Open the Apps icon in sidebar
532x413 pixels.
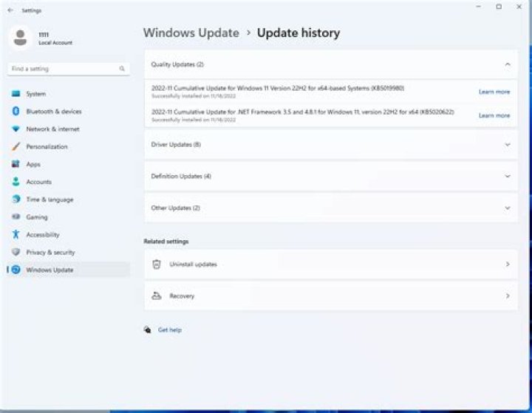tap(16, 164)
